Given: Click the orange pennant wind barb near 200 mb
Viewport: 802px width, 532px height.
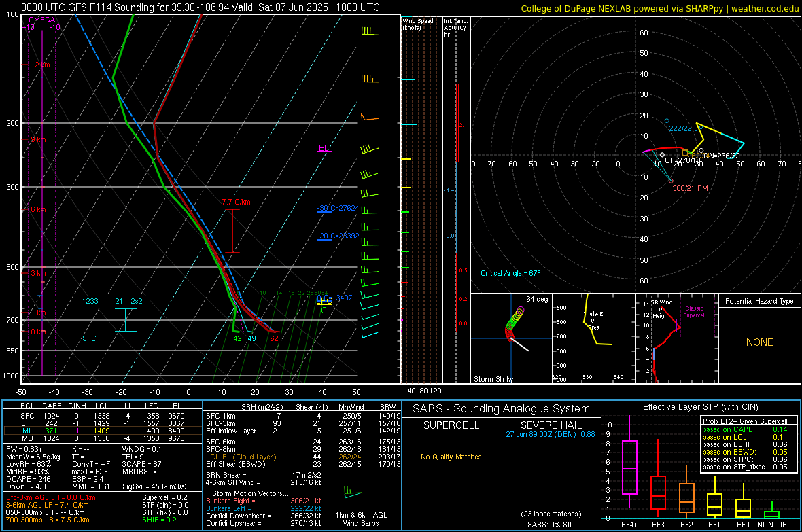Looking at the screenshot, I should pyautogui.click(x=370, y=118).
